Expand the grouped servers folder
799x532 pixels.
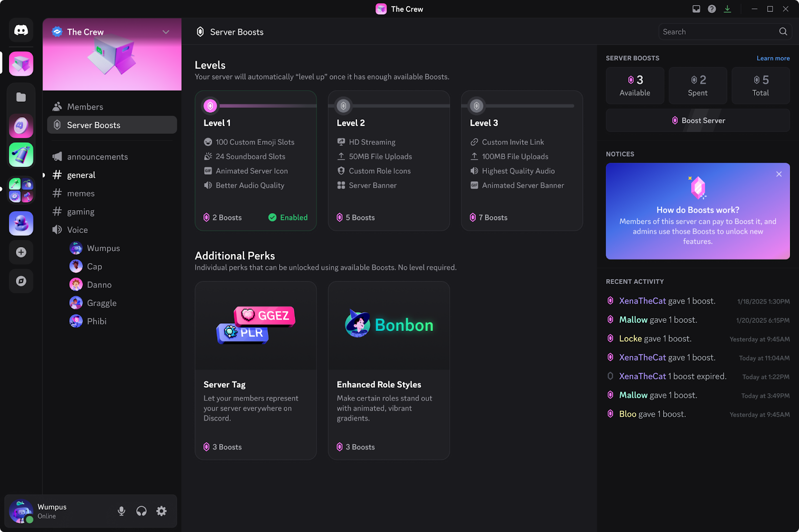pyautogui.click(x=21, y=190)
